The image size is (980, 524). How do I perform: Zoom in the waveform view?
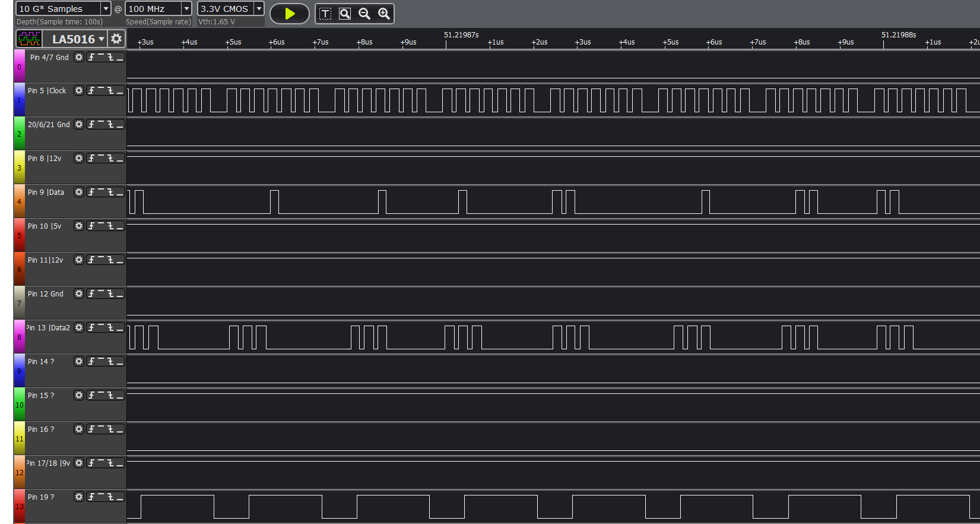click(384, 14)
